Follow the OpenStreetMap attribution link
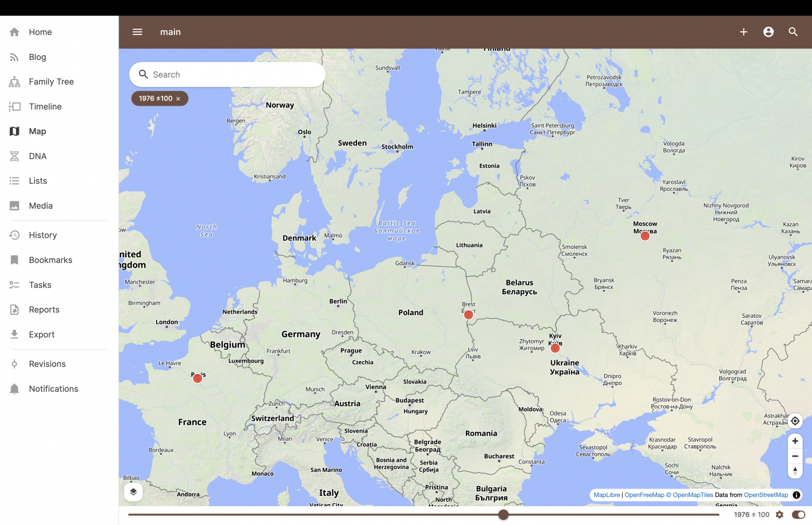Viewport: 812px width, 525px height. point(766,495)
